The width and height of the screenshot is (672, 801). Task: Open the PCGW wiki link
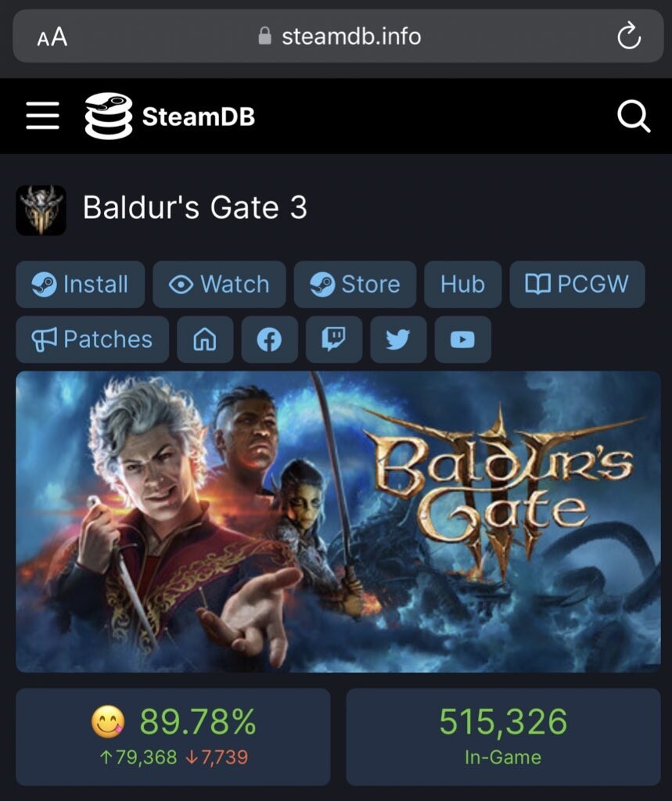[x=577, y=284]
